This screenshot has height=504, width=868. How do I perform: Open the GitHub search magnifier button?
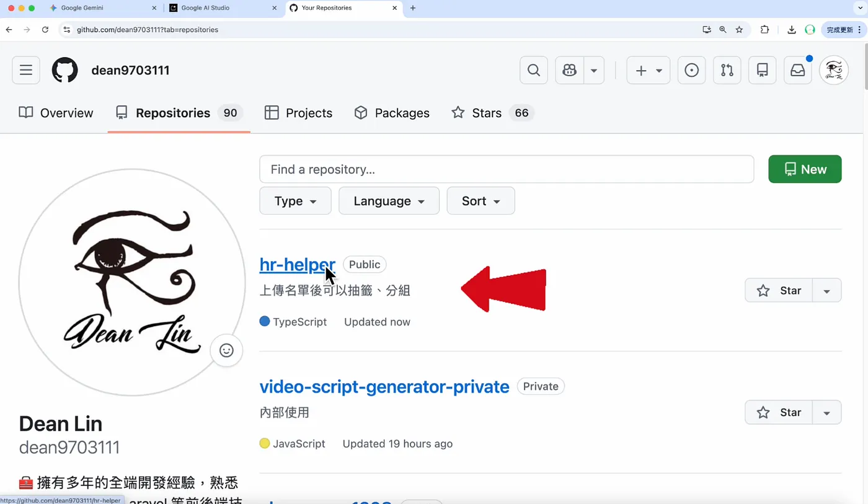(x=533, y=70)
